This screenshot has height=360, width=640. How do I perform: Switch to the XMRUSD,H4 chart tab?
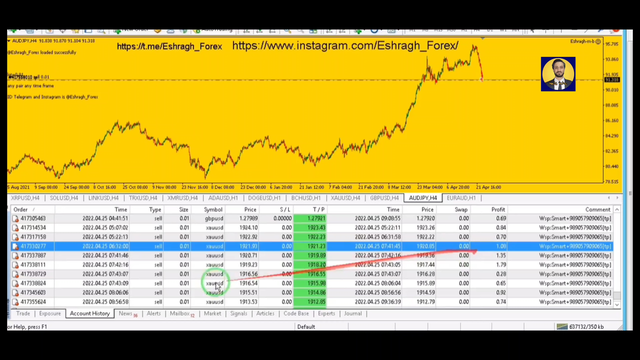tap(182, 198)
